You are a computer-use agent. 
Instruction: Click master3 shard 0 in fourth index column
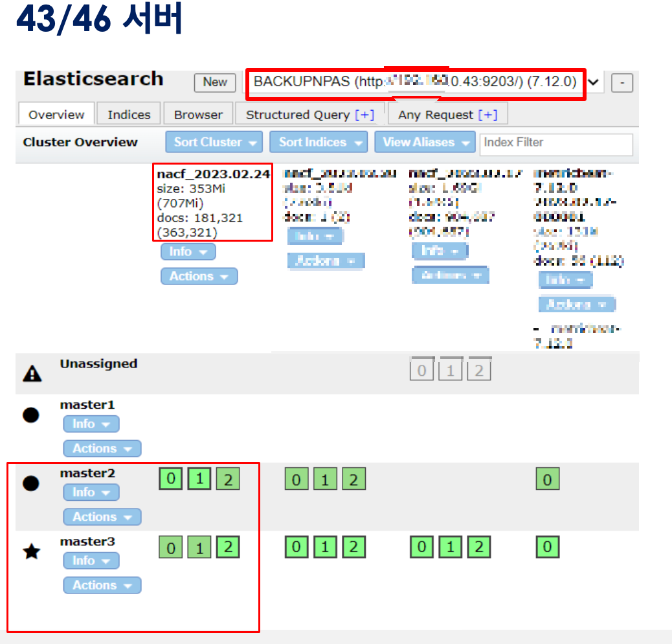547,547
